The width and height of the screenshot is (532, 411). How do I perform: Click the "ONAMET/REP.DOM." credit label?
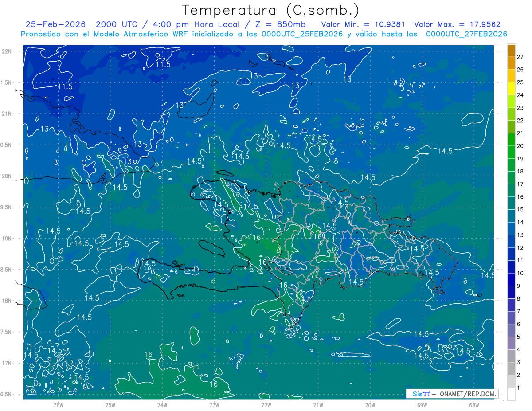(x=467, y=394)
